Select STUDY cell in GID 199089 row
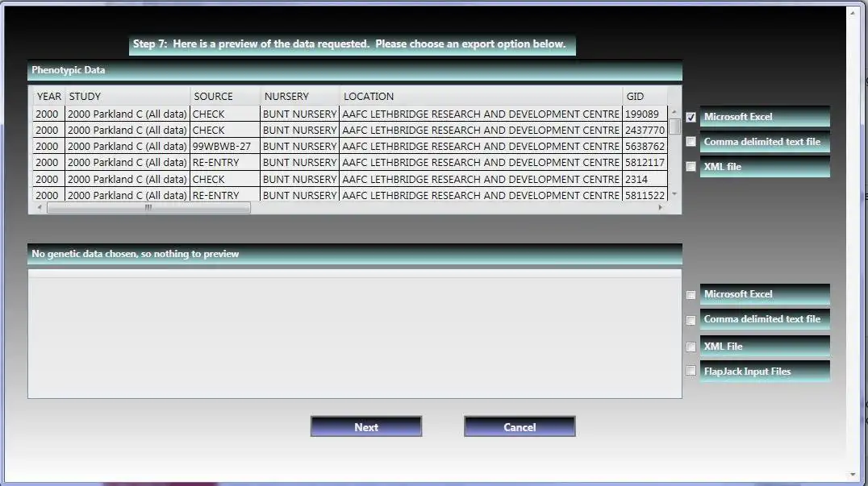 pyautogui.click(x=127, y=114)
